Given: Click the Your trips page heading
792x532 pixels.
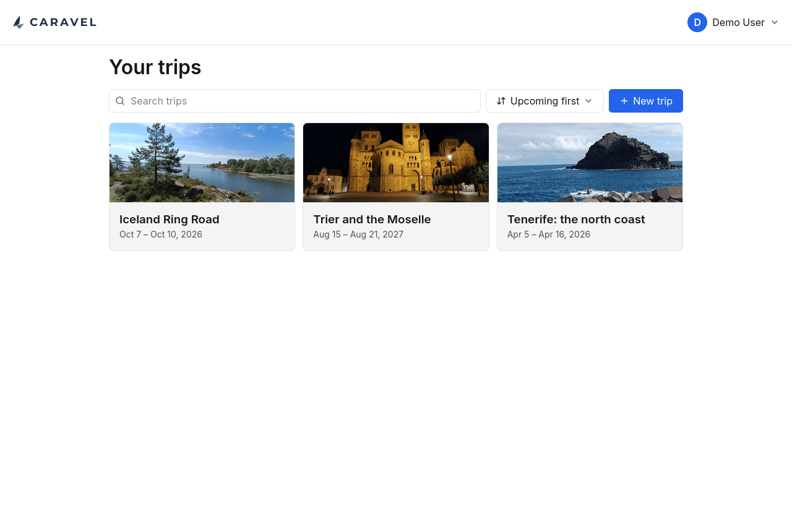Looking at the screenshot, I should (x=155, y=67).
